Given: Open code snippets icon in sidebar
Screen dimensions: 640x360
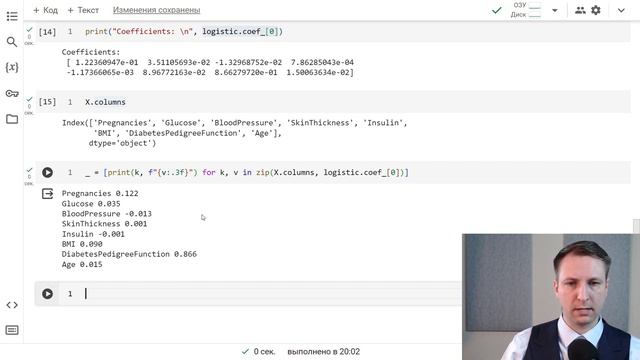Looking at the screenshot, I should (12, 305).
